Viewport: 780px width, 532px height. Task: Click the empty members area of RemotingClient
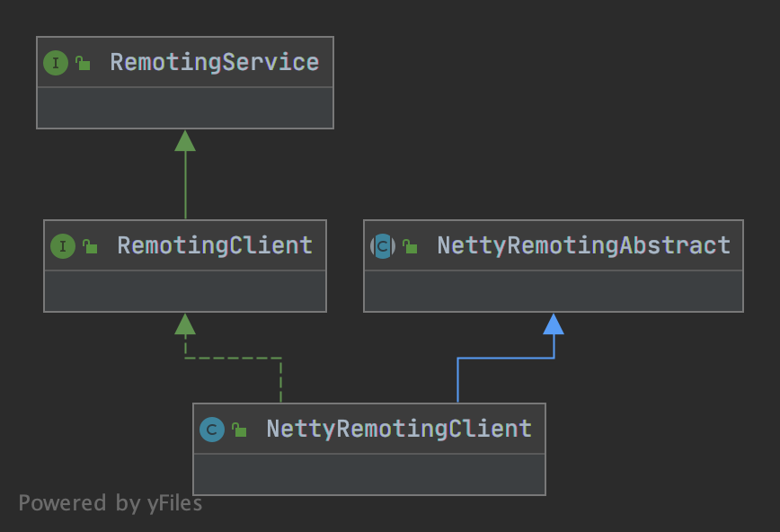[x=185, y=291]
